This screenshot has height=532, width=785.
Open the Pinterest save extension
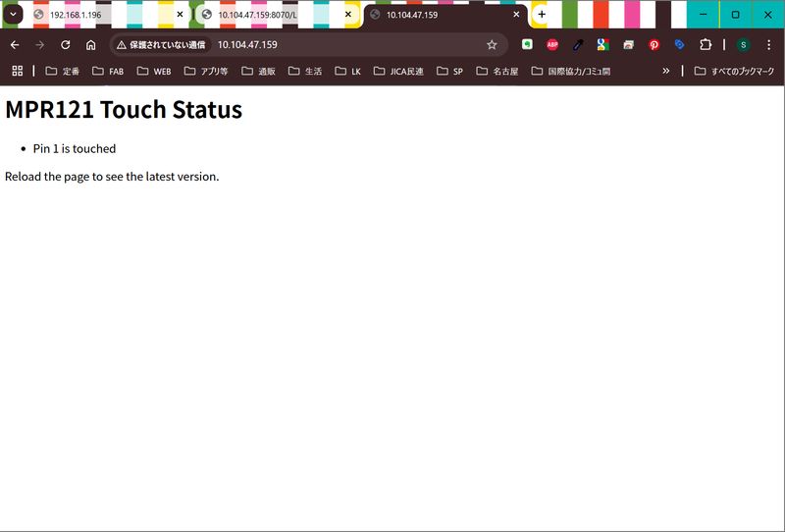point(654,44)
